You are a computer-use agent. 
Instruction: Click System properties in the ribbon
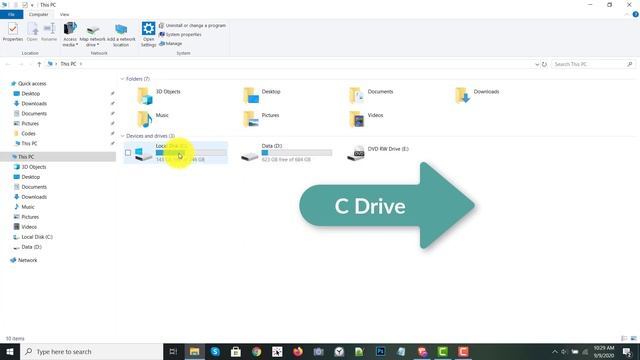[180, 34]
